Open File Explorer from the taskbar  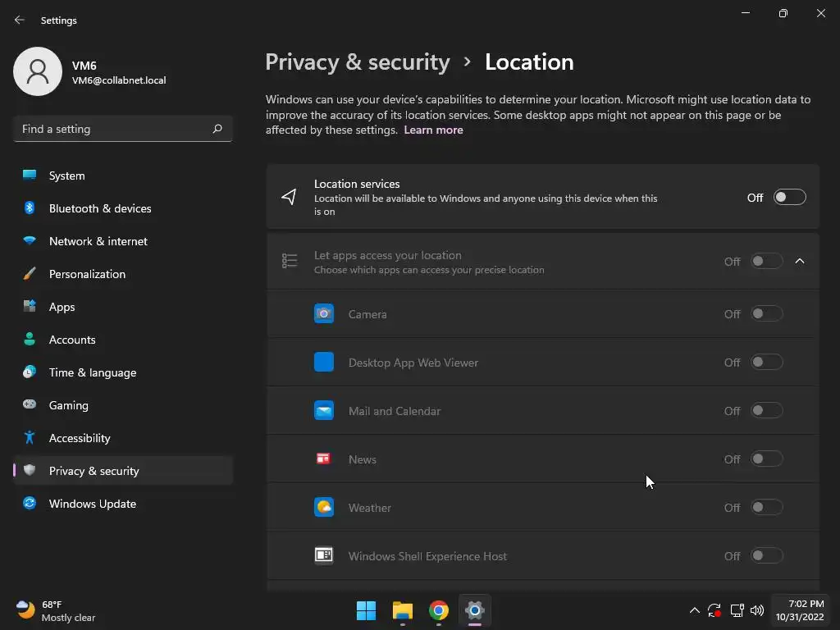coord(402,610)
